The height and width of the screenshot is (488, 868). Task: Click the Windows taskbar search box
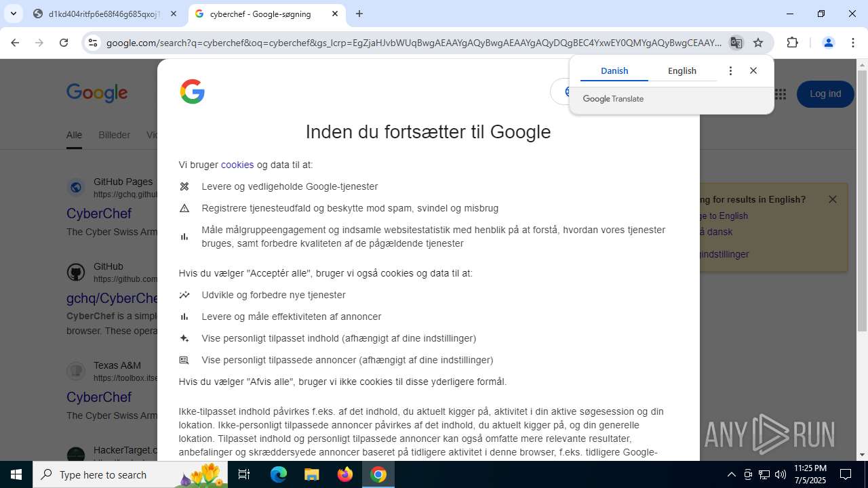coord(131,474)
